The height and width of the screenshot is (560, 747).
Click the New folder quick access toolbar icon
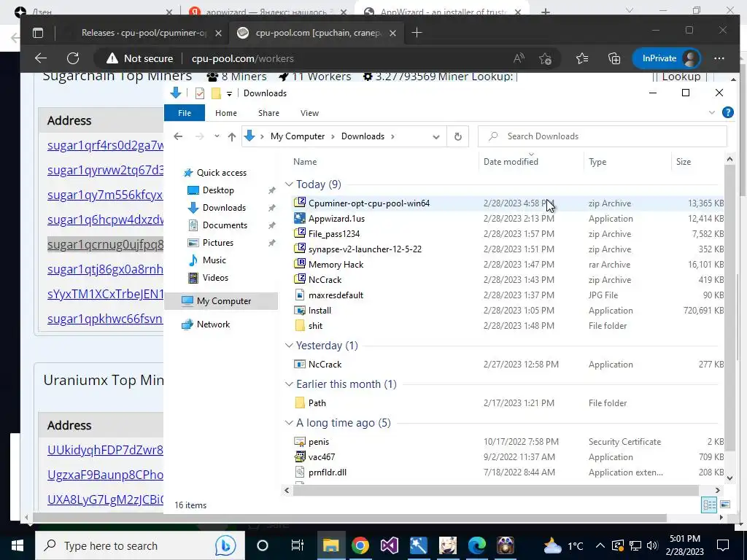point(216,93)
